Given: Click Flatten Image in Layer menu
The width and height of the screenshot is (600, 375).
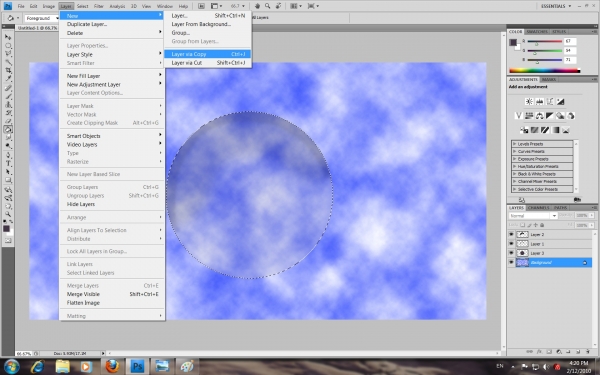Looking at the screenshot, I should click(x=112, y=303).
